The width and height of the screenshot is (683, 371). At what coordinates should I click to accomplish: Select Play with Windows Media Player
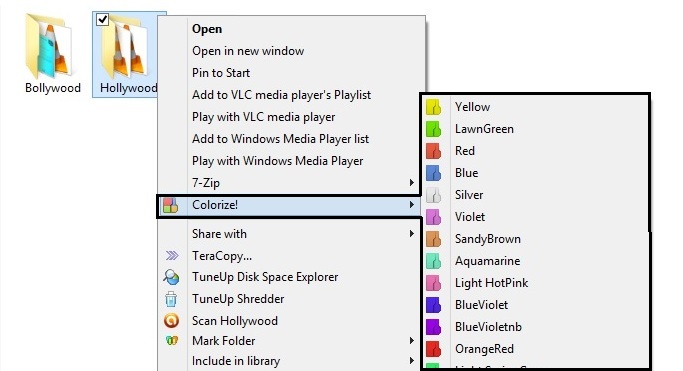point(277,161)
